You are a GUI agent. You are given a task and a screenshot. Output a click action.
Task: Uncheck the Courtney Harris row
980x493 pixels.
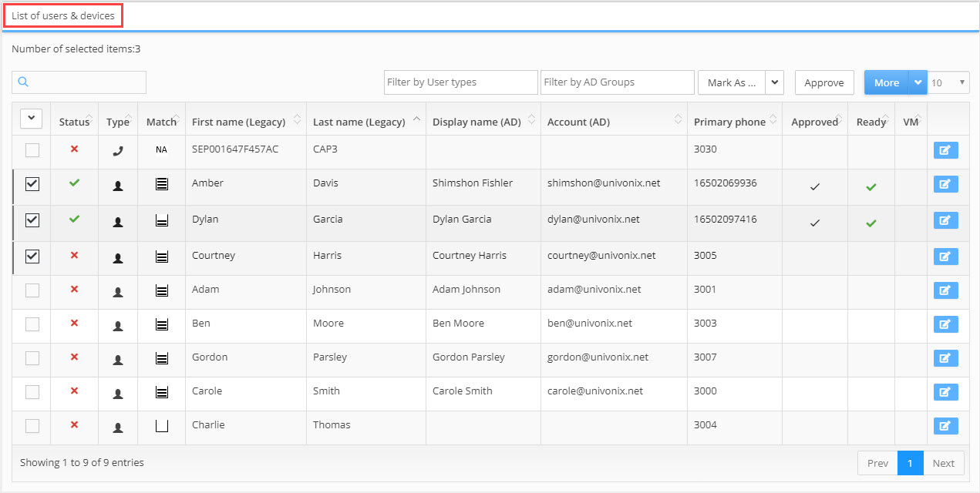31,255
